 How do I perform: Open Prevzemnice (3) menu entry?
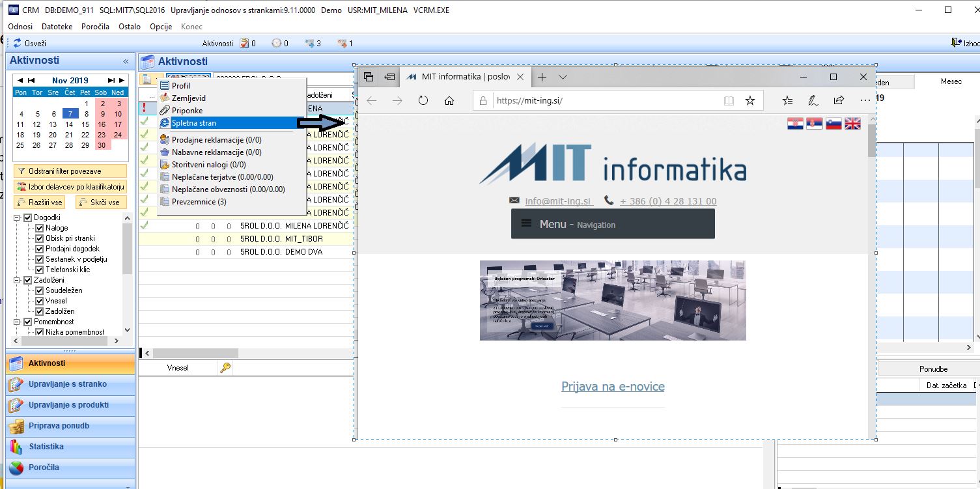point(199,202)
